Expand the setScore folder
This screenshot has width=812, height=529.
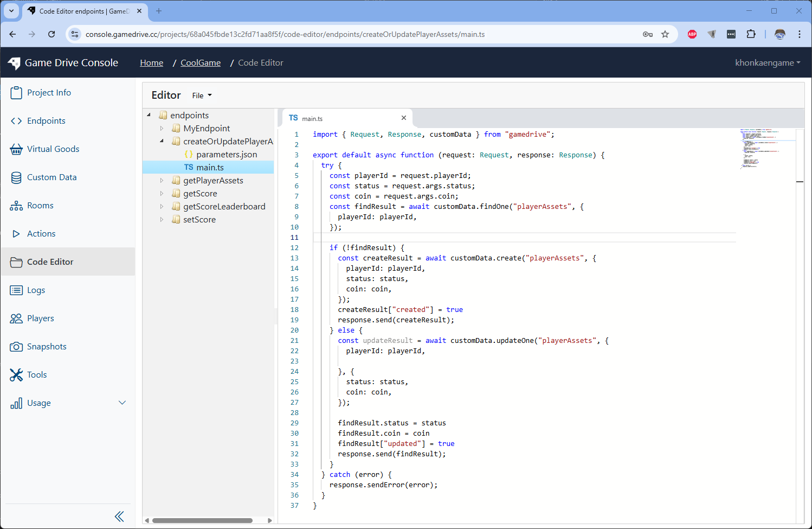[161, 219]
